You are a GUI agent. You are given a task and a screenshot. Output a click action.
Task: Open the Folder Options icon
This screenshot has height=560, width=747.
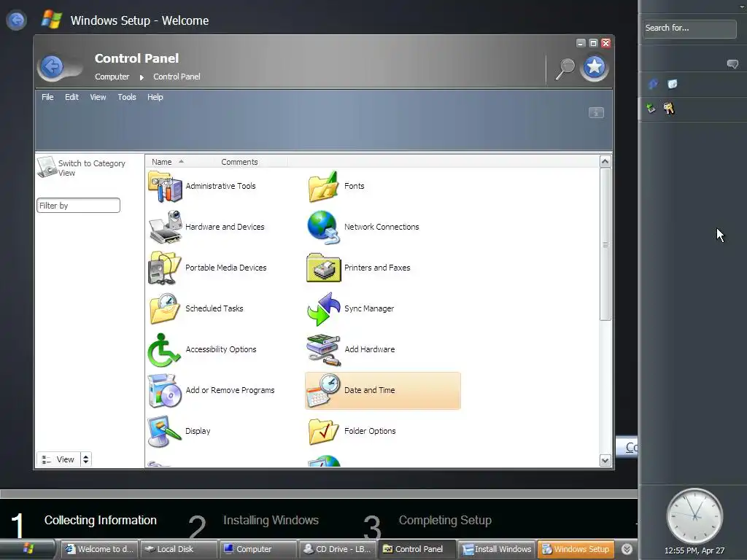(323, 431)
